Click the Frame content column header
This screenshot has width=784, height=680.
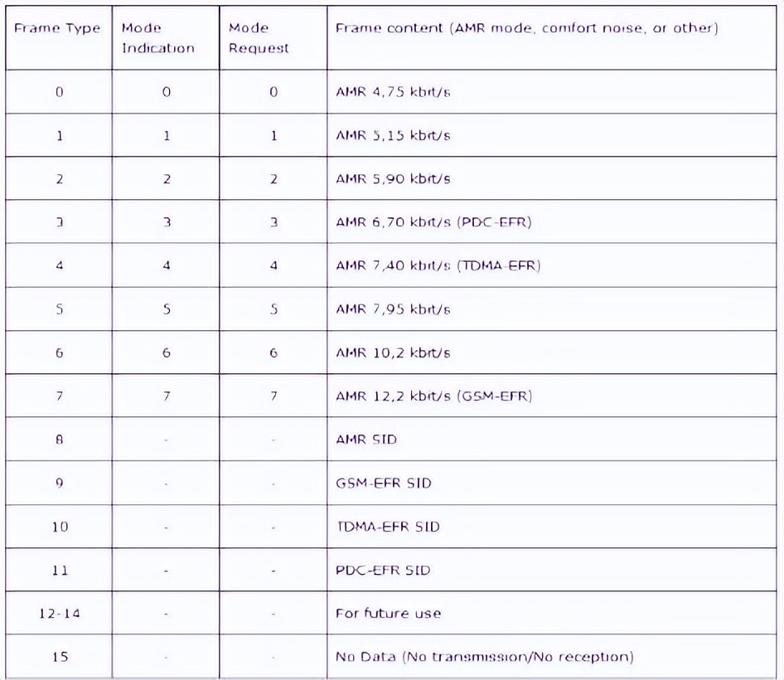click(526, 28)
